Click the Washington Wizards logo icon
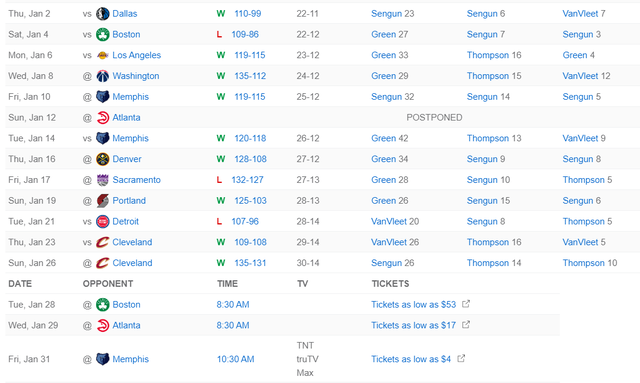Image resolution: width=640 pixels, height=383 pixels. point(102,76)
